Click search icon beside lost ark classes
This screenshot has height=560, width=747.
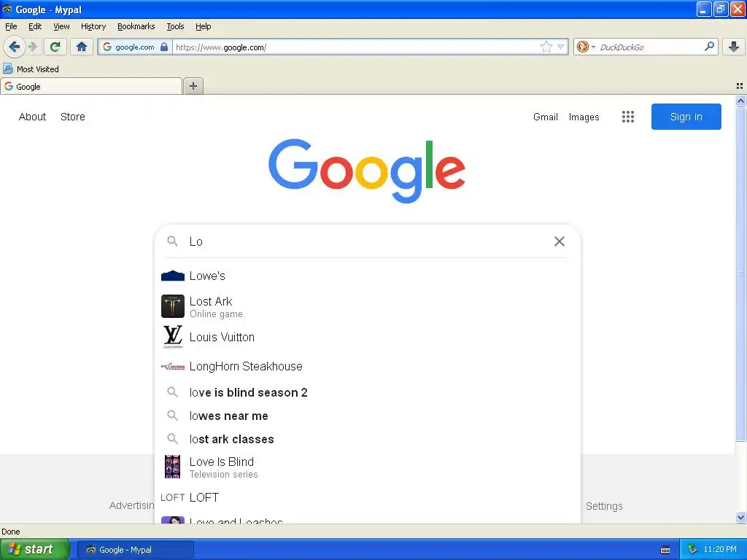tap(172, 438)
